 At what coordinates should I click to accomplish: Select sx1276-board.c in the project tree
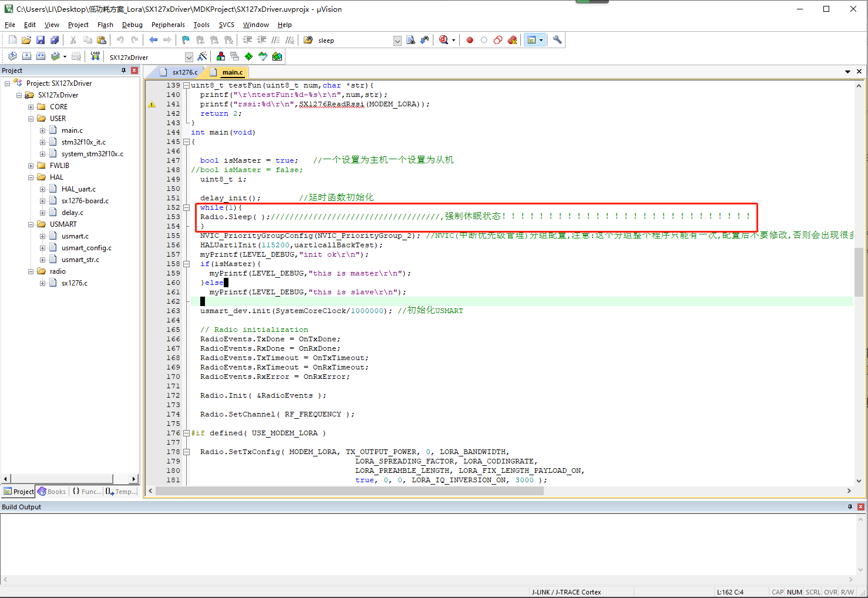tap(85, 201)
